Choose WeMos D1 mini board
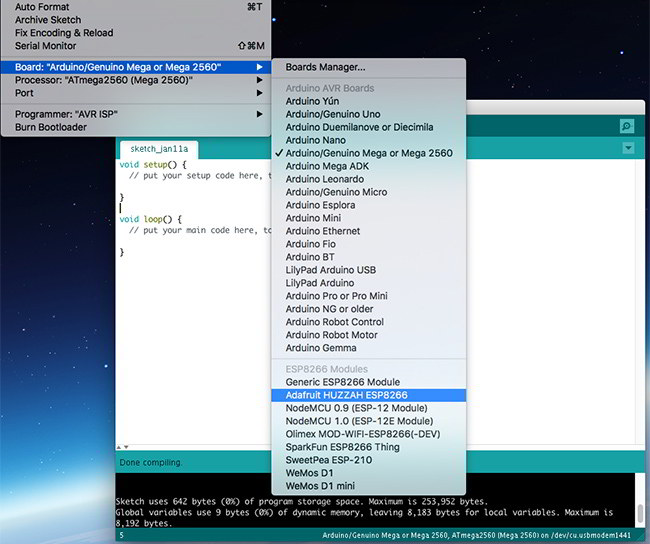The image size is (650, 544). 369,486
